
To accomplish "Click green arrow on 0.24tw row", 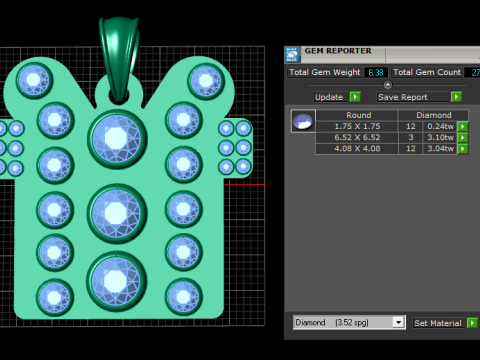I will (463, 127).
